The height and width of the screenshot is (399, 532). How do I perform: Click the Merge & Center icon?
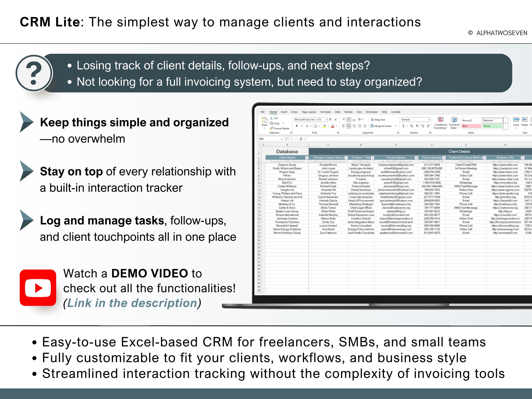pos(372,126)
